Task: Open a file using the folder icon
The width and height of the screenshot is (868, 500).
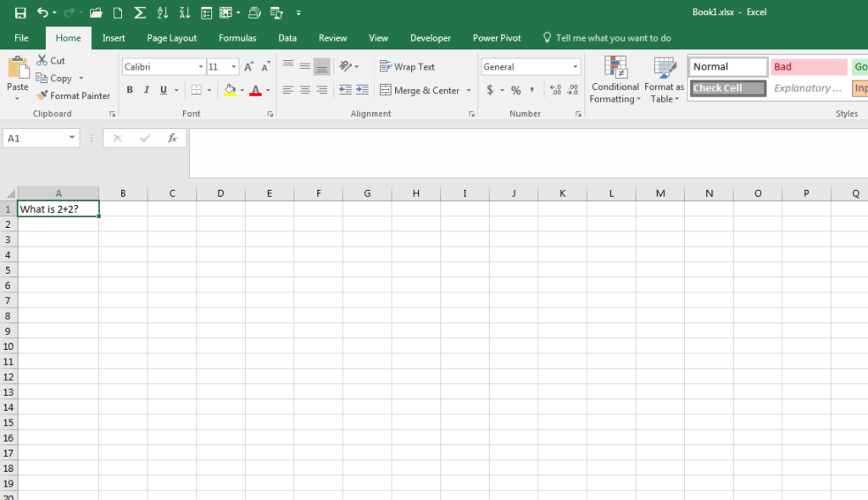Action: (96, 13)
